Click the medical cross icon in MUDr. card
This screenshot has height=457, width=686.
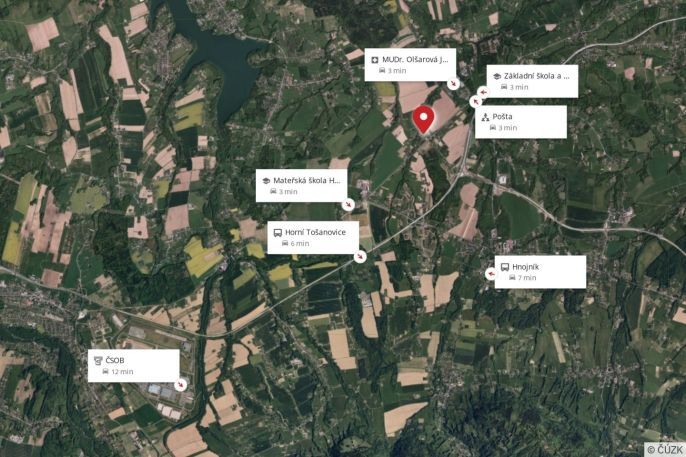tap(375, 60)
